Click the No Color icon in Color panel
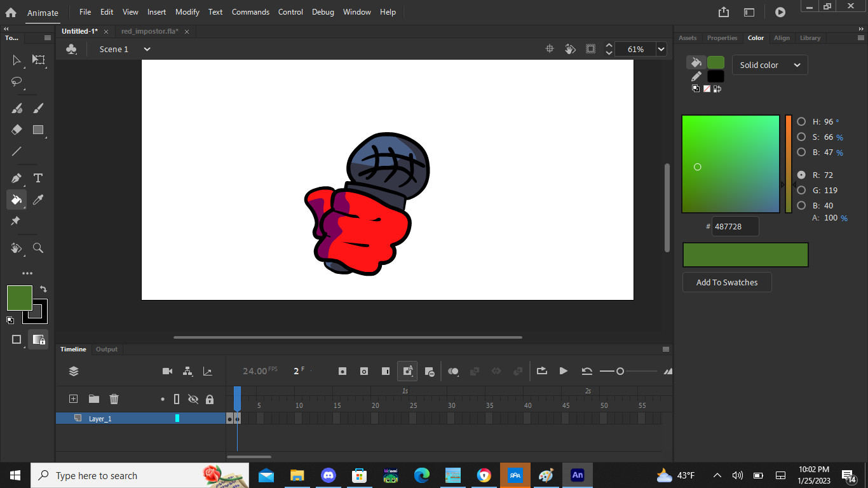This screenshot has height=488, width=868. (707, 89)
